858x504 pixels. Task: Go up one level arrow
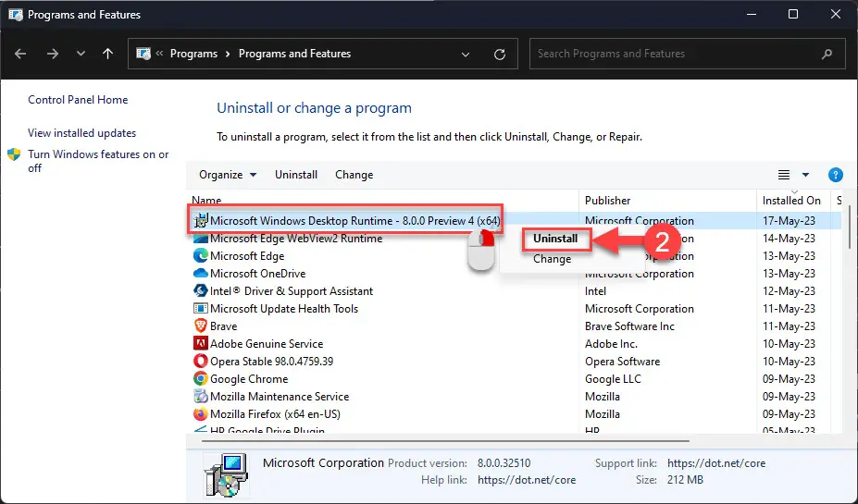(107, 54)
